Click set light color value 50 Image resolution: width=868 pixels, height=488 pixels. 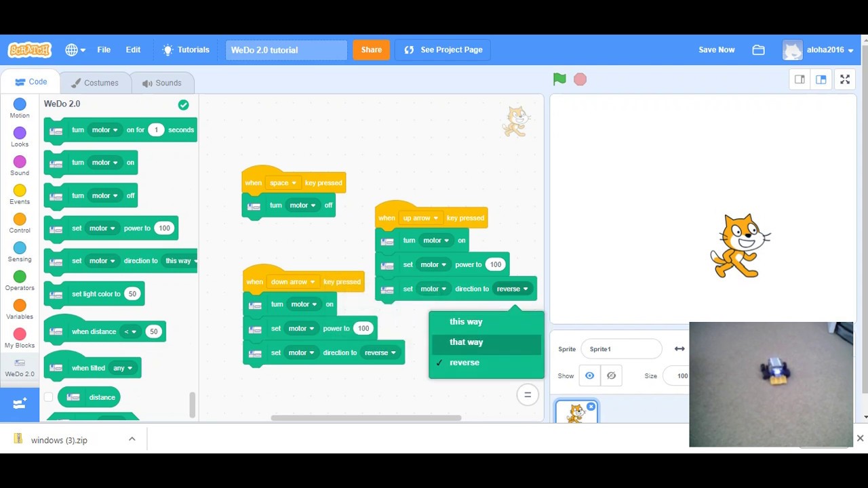(x=132, y=293)
